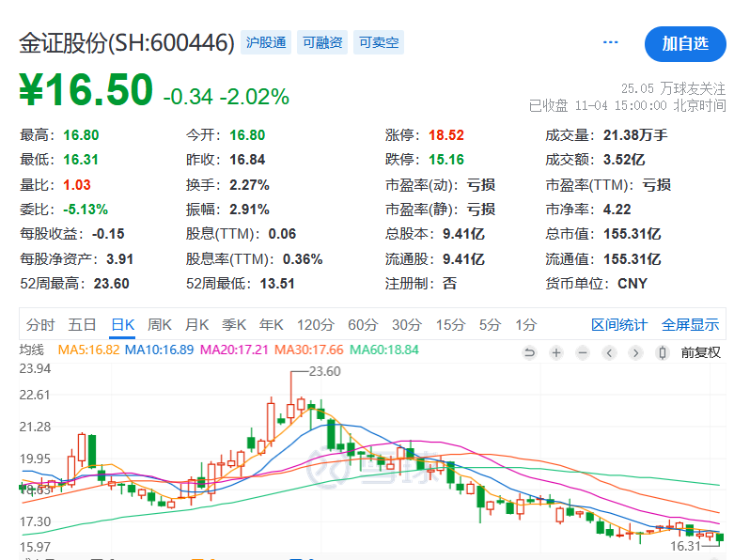The width and height of the screenshot is (734, 560).
Task: Move chart left with left chevron
Action: coord(609,352)
